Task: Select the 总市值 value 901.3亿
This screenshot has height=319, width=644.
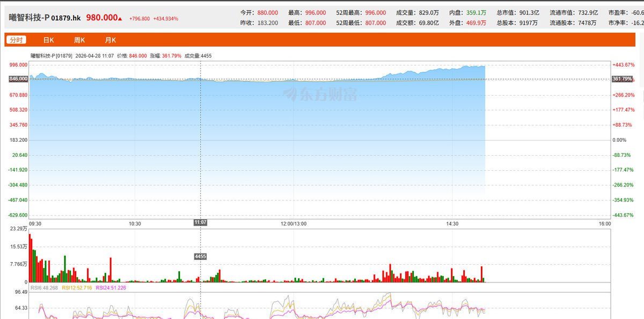Action: [529, 12]
